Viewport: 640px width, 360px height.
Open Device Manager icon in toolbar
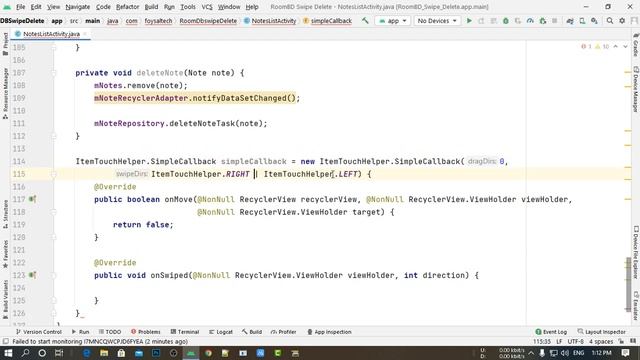click(x=582, y=20)
